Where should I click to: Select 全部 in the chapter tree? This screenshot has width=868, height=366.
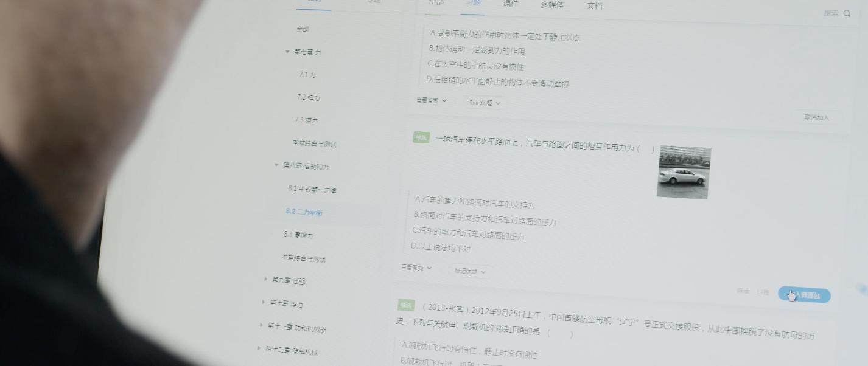coord(303,29)
